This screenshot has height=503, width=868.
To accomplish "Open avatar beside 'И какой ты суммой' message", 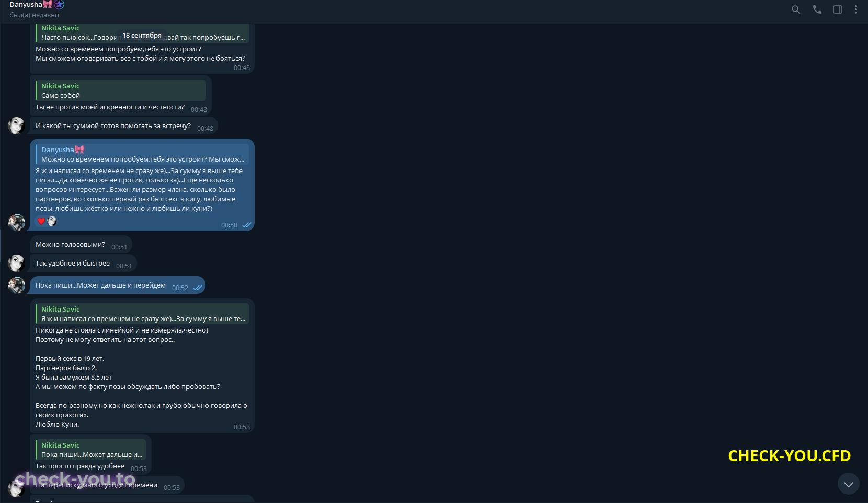I will [16, 125].
